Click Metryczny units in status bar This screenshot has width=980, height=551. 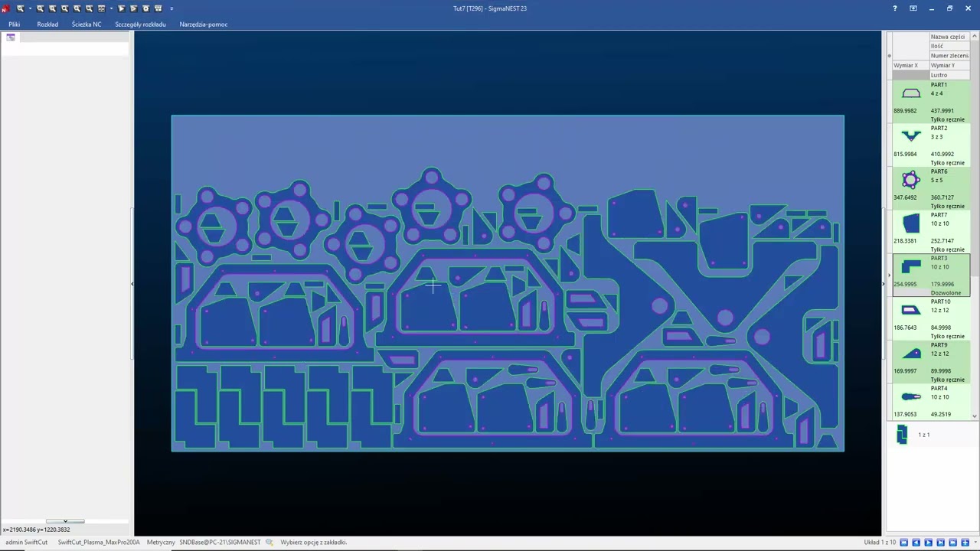pyautogui.click(x=161, y=543)
